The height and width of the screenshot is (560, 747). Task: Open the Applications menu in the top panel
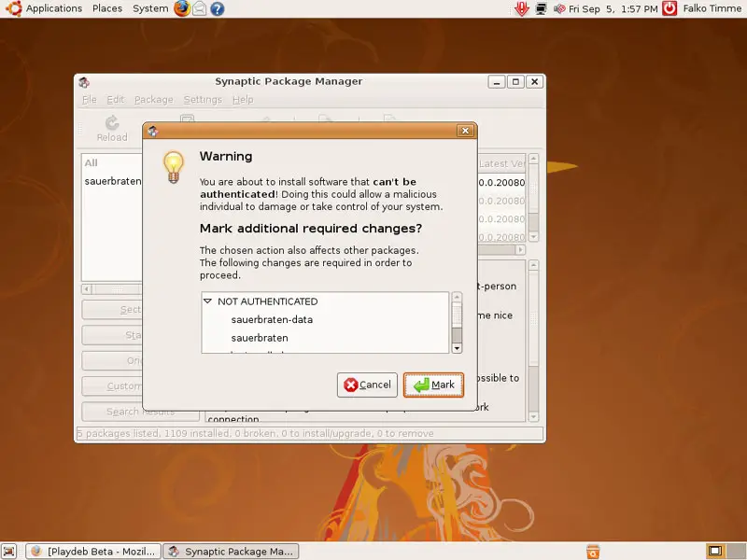[54, 8]
